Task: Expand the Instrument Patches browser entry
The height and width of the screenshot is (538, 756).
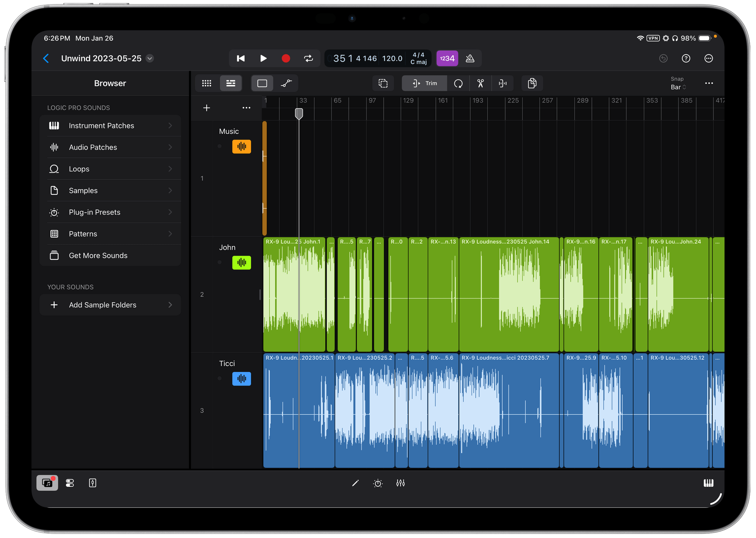Action: (x=110, y=125)
